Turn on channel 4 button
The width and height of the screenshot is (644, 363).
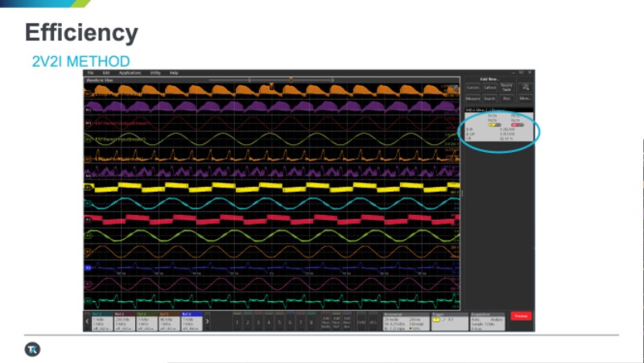[x=269, y=322]
